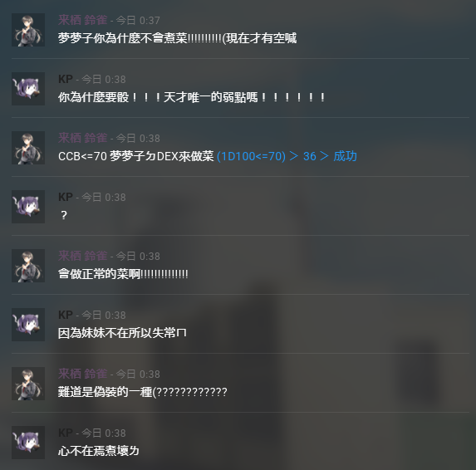Click sender name 來栖 鈴雀 at 0:37

pos(82,20)
